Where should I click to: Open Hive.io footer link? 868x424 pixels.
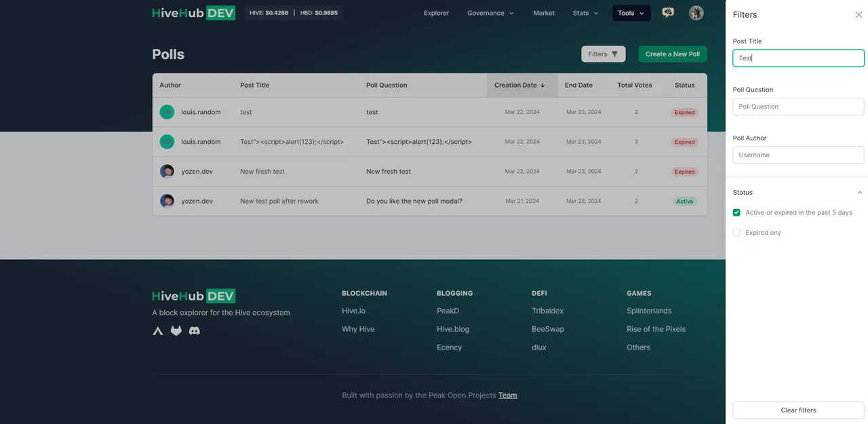point(353,311)
